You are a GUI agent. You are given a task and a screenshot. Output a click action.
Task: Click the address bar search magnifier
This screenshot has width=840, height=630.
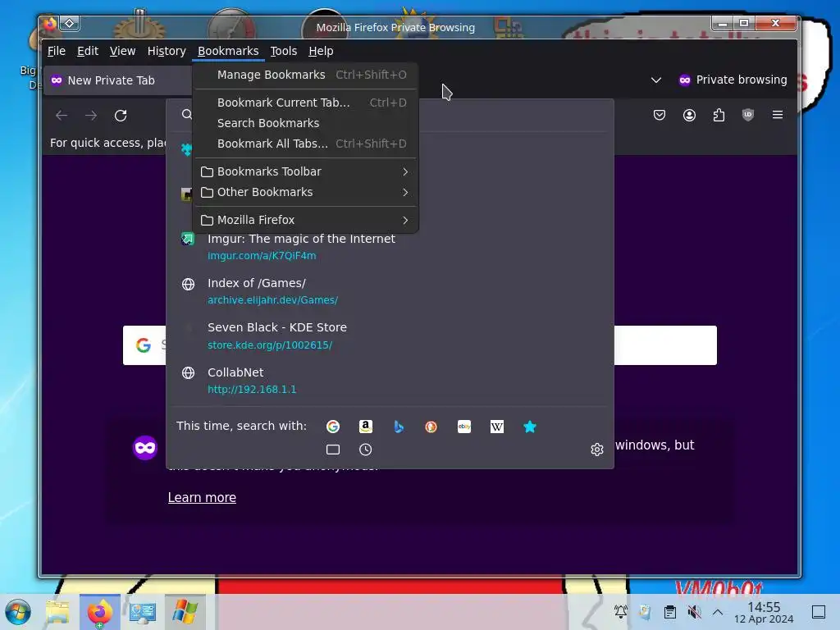186,114
